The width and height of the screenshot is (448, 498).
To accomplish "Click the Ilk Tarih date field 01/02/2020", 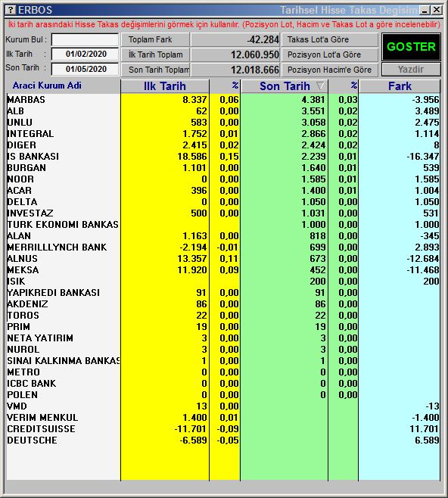I will (85, 54).
